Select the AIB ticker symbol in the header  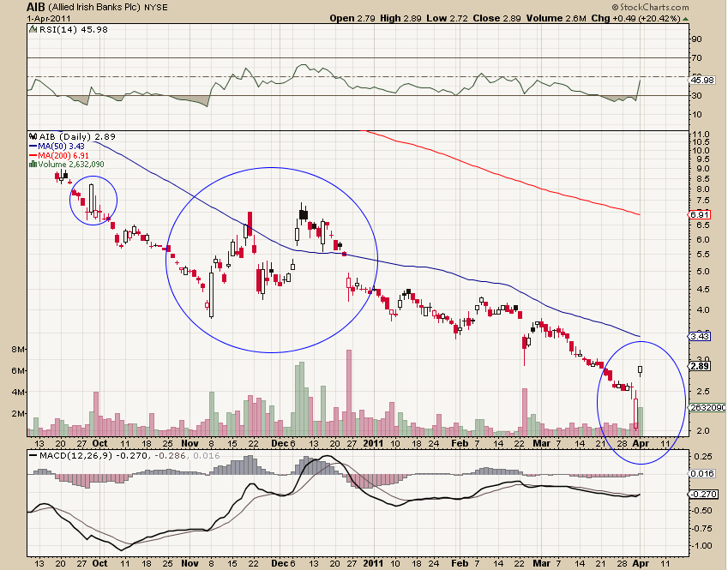pyautogui.click(x=36, y=7)
